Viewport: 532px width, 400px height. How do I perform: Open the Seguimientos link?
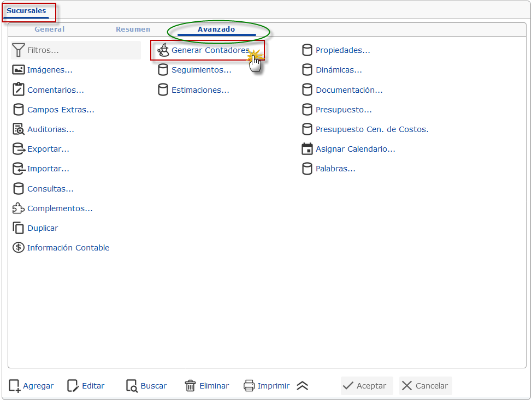tap(201, 70)
